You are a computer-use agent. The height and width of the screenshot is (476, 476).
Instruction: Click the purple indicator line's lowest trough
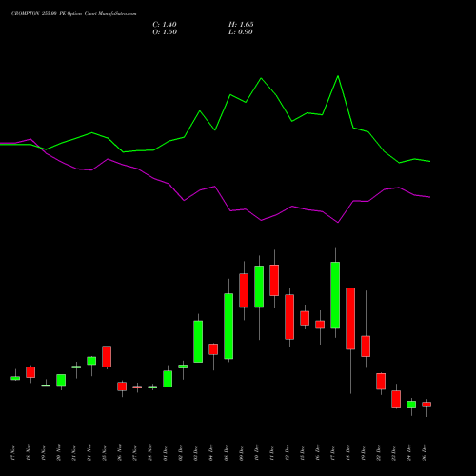[x=338, y=223]
